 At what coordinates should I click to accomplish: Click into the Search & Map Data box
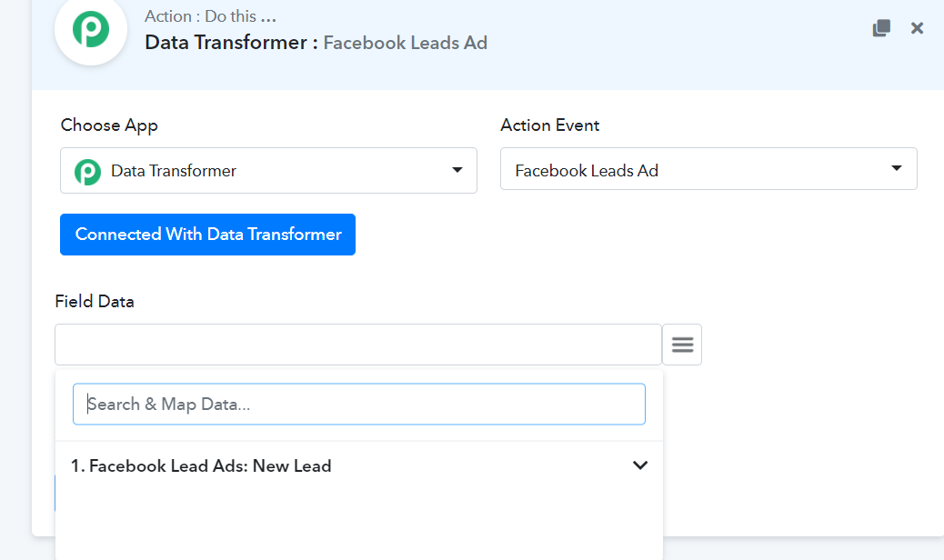coord(358,404)
